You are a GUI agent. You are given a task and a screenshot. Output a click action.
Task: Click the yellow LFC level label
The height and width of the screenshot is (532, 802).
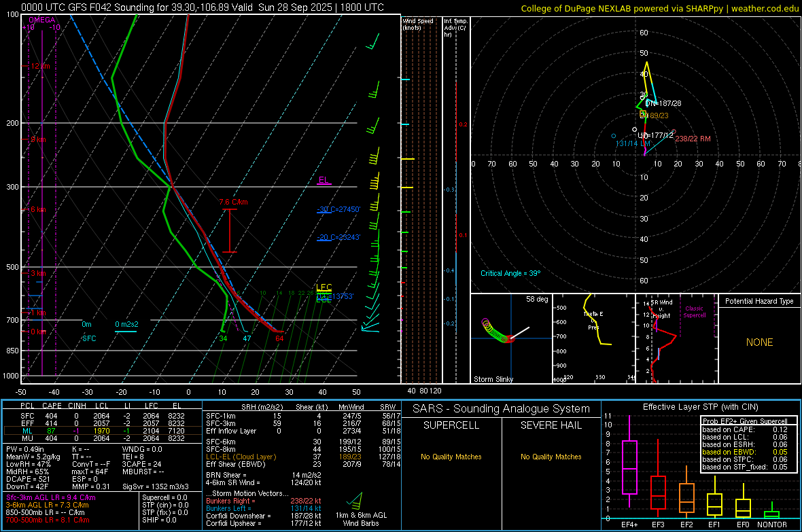coord(324,287)
